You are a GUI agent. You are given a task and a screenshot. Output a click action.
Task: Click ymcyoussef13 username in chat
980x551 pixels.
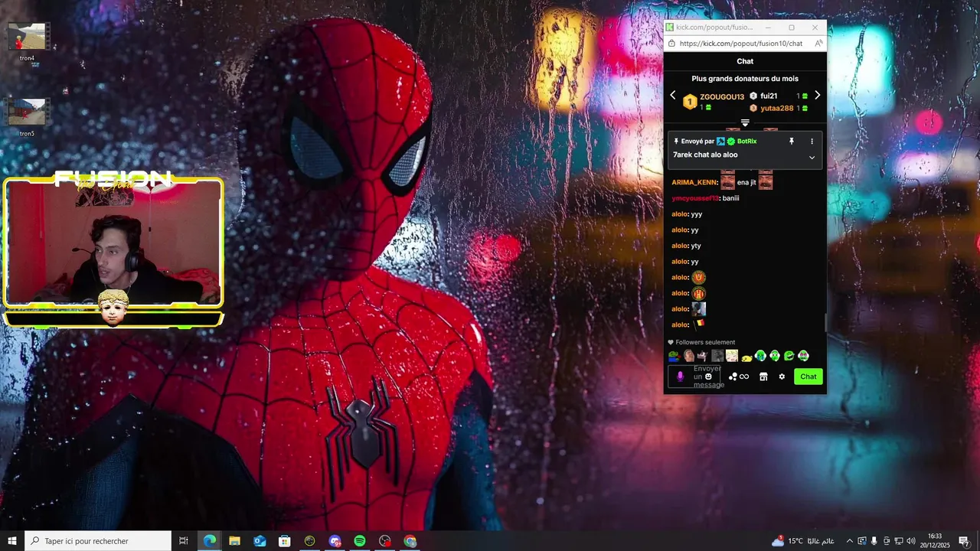[x=695, y=198]
